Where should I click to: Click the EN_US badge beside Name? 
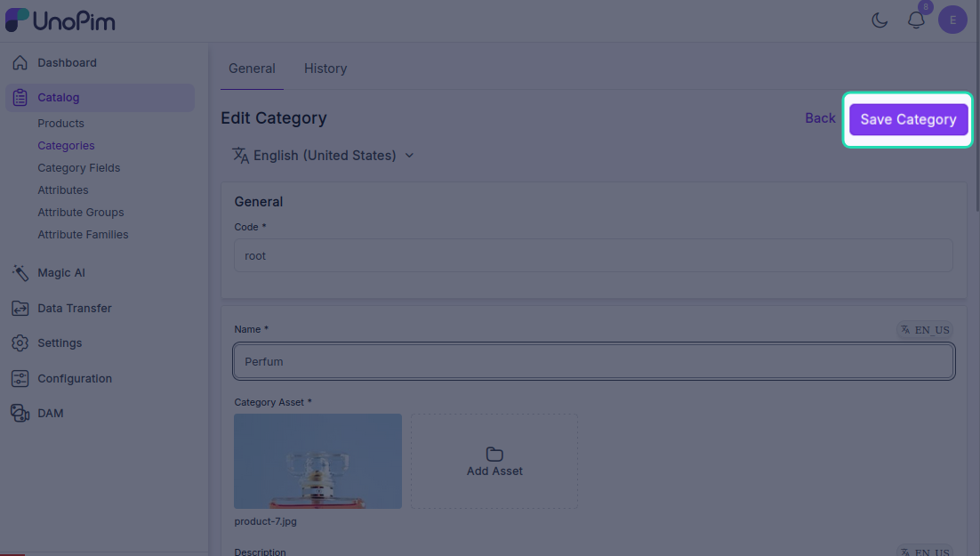click(925, 330)
